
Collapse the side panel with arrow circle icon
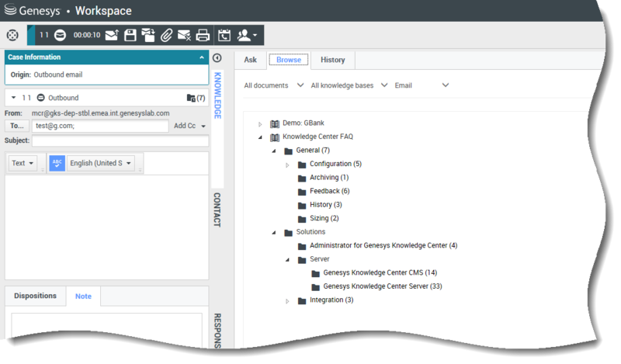pyautogui.click(x=217, y=58)
